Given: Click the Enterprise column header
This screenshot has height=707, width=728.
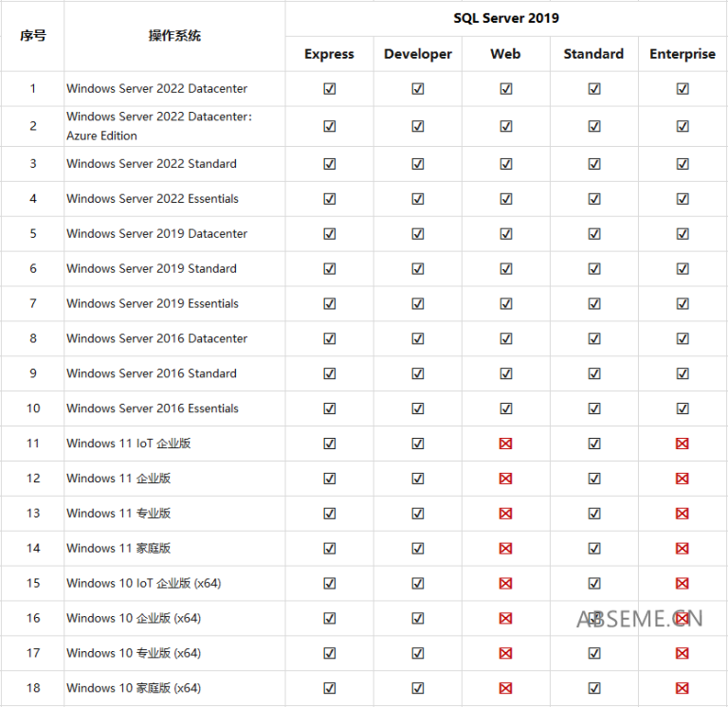Looking at the screenshot, I should pyautogui.click(x=682, y=54).
